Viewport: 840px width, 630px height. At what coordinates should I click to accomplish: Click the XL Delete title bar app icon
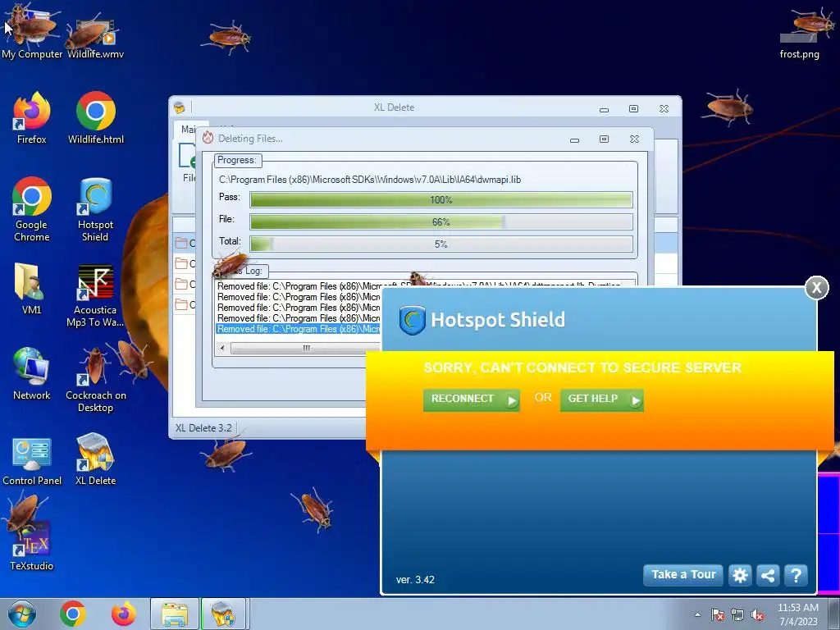(x=180, y=107)
